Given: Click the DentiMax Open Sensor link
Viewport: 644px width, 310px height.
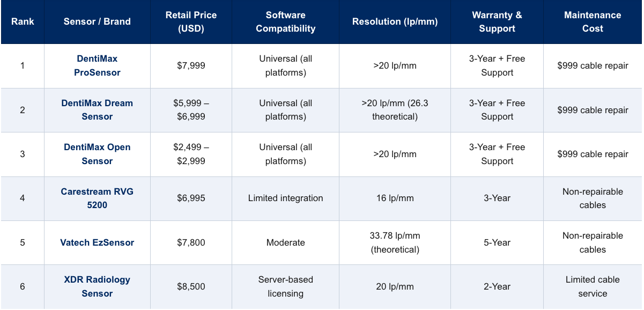Looking at the screenshot, I should click(97, 154).
